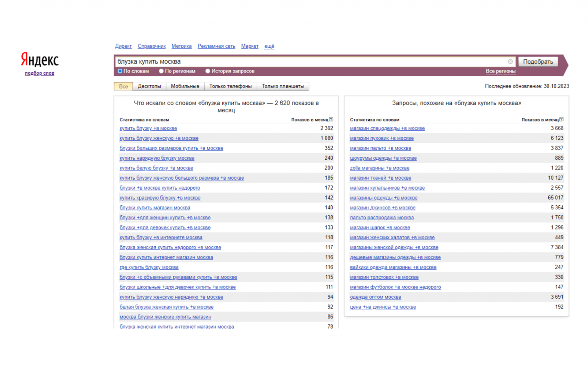Open query 'купить блузку женскую нарядную +в москве'
Image resolution: width=588 pixels, height=377 pixels.
click(171, 297)
